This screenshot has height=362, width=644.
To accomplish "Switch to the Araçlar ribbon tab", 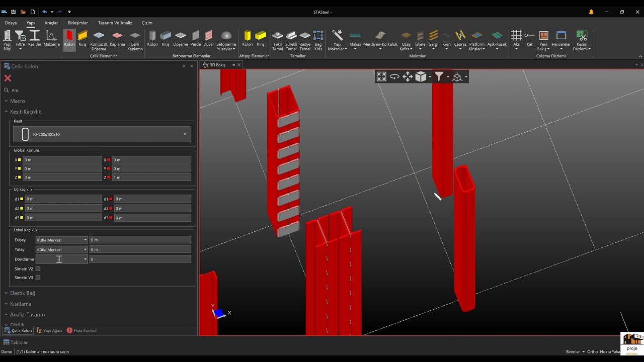I will [51, 23].
